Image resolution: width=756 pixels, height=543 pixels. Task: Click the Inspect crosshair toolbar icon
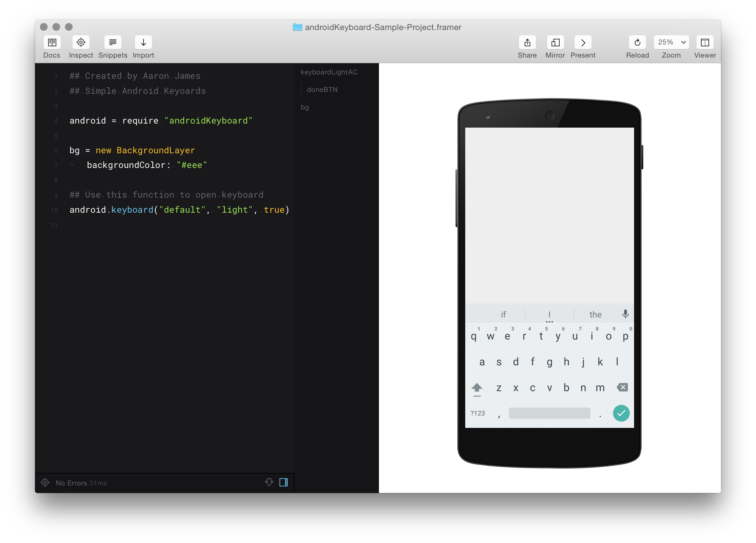pos(81,43)
